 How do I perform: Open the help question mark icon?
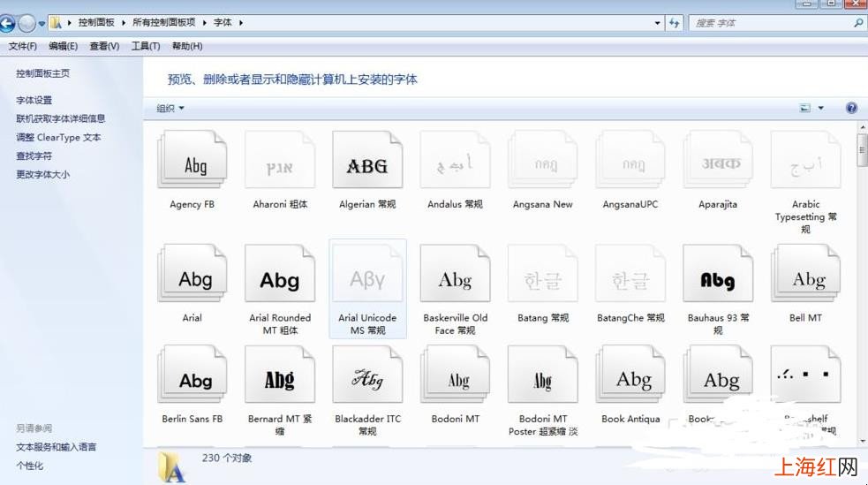[851, 108]
